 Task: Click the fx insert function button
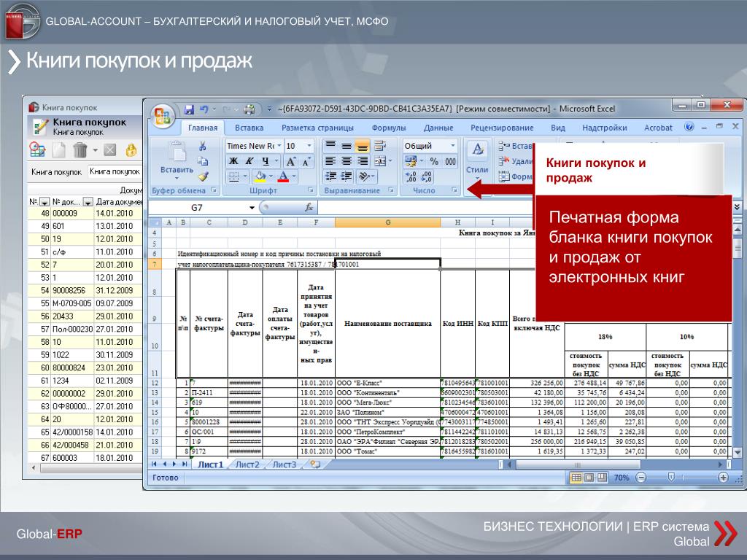pyautogui.click(x=309, y=208)
